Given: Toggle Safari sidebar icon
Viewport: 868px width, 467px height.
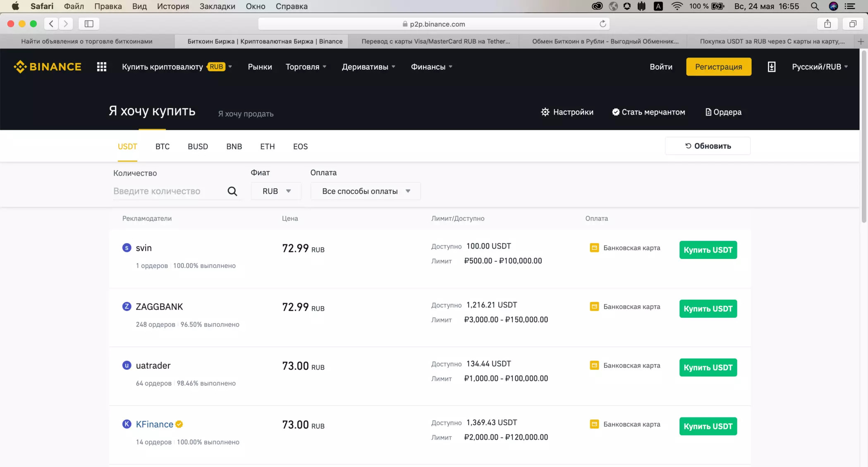Looking at the screenshot, I should point(88,24).
